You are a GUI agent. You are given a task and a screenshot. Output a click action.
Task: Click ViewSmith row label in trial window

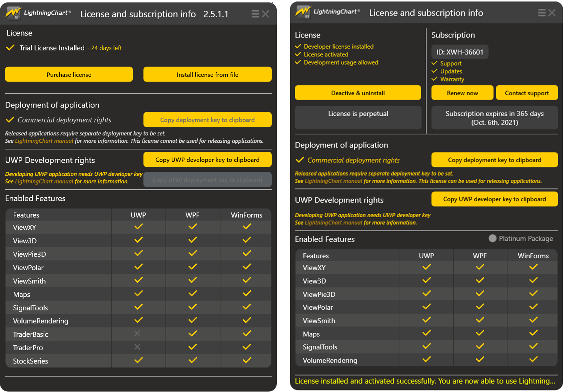click(x=29, y=281)
